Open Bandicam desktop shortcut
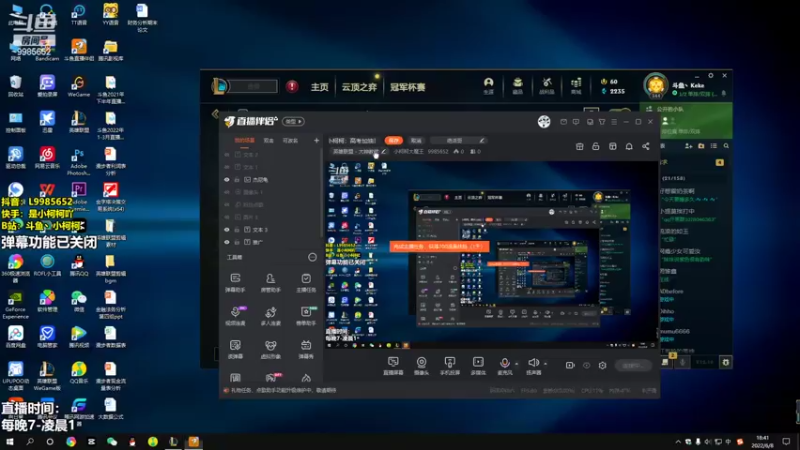The width and height of the screenshot is (800, 450). [x=47, y=49]
